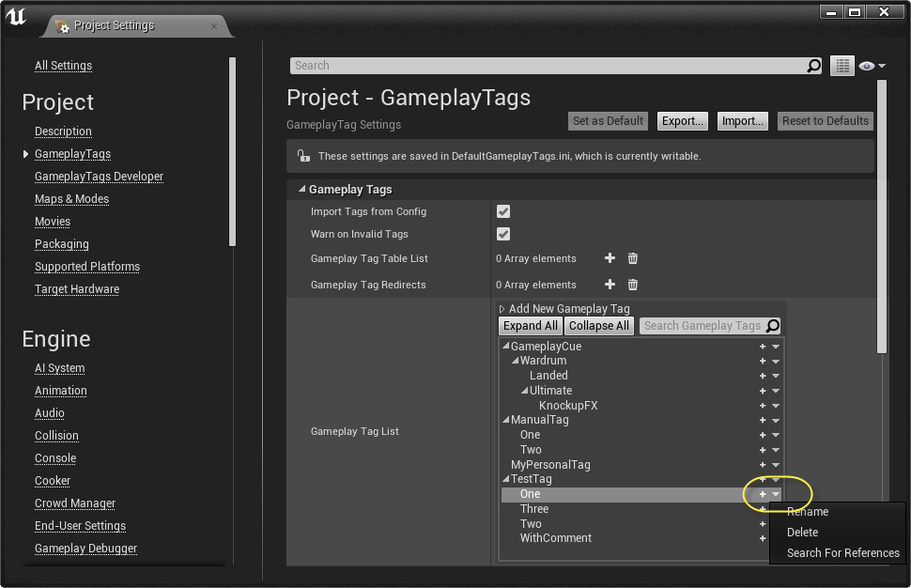Image resolution: width=911 pixels, height=588 pixels.
Task: Expand the Add New Gameplay Tag section
Action: [501, 308]
